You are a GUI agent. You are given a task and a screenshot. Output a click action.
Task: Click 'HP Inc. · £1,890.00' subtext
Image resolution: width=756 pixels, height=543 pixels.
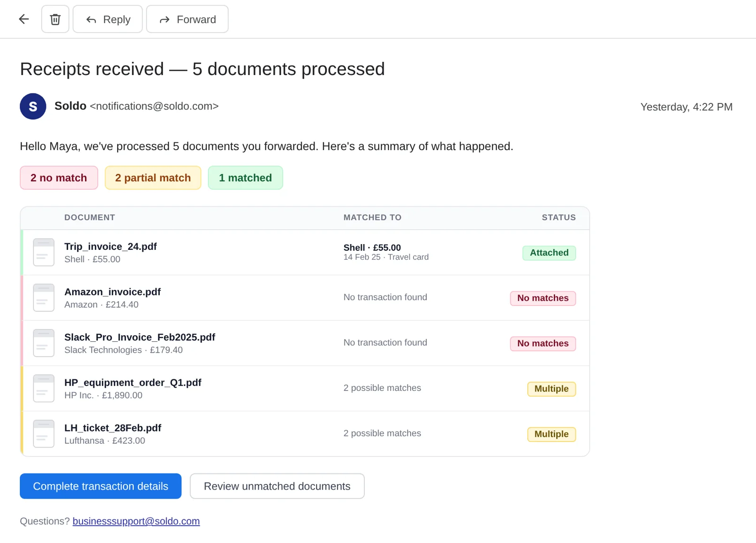pyautogui.click(x=103, y=395)
